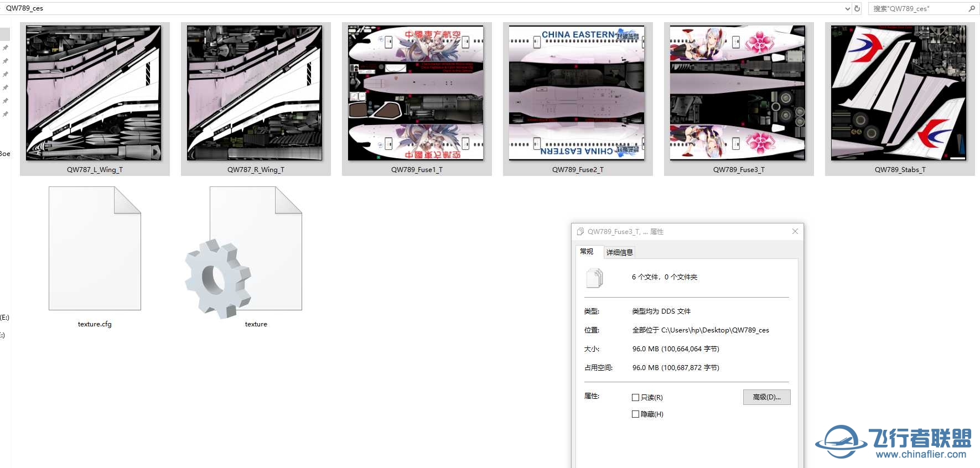Close the QW789_Fuse3_T properties dialog
This screenshot has width=980, height=468.
click(x=795, y=231)
